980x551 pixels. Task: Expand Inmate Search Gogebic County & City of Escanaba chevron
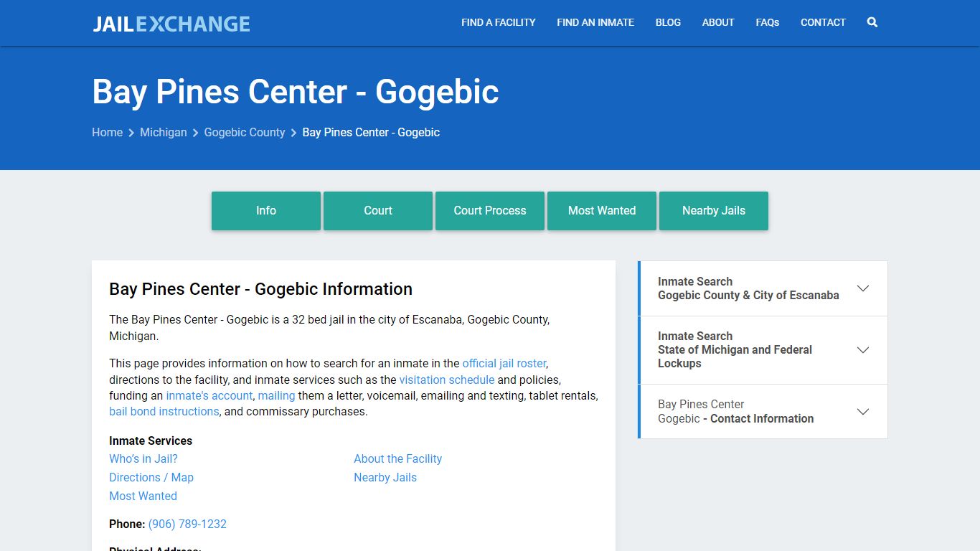863,288
